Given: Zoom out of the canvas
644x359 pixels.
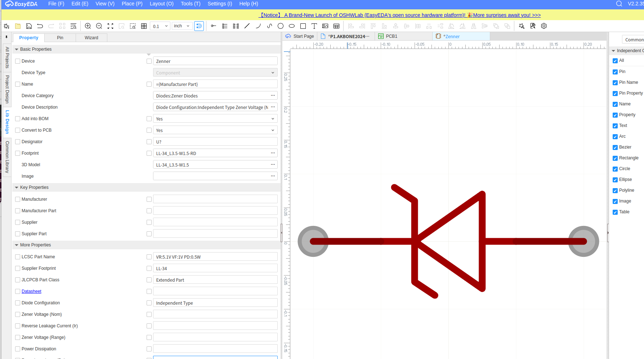Looking at the screenshot, I should pyautogui.click(x=99, y=26).
